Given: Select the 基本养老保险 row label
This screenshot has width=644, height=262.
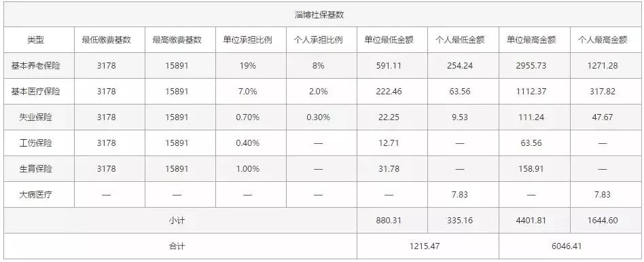Looking at the screenshot, I should [x=36, y=66].
